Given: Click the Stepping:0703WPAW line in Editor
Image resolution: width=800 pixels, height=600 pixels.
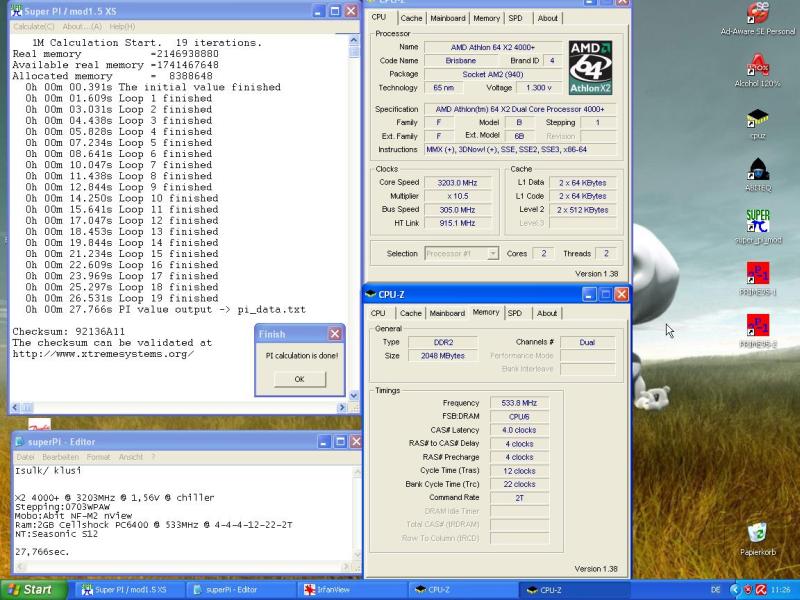Looking at the screenshot, I should 62,507.
